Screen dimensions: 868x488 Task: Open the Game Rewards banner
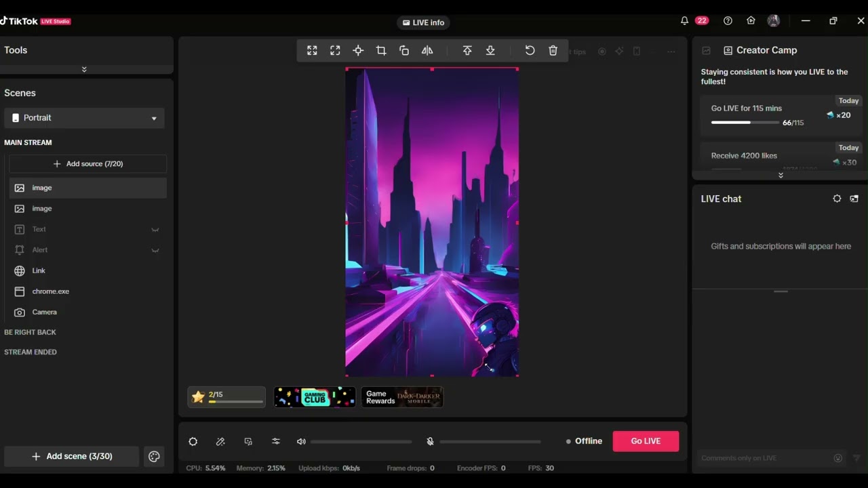coord(402,397)
